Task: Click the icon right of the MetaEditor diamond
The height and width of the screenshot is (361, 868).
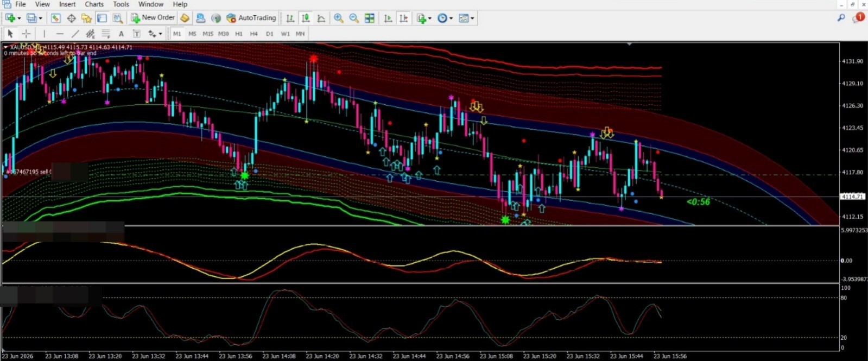Action: point(200,18)
